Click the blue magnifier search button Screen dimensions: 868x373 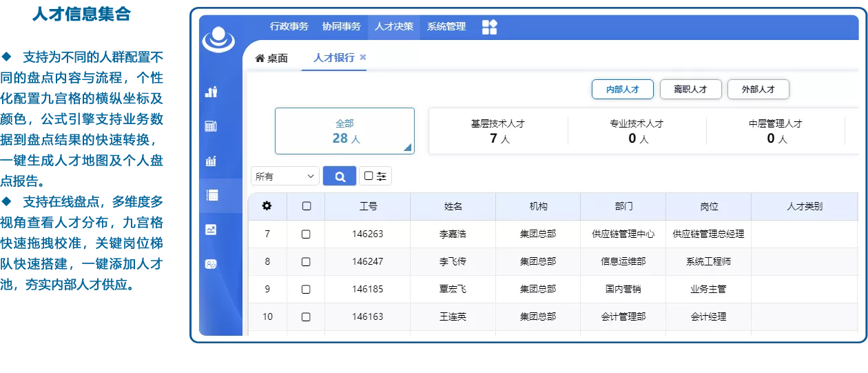pyautogui.click(x=340, y=176)
